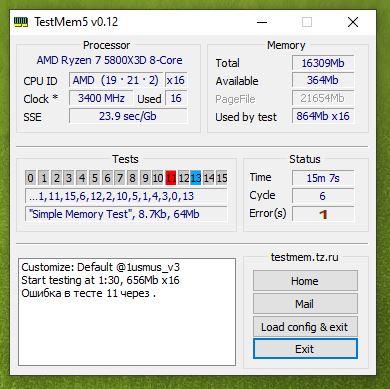This screenshot has width=390, height=389.
Task: Click the Error(s) count 1
Action: [323, 214]
